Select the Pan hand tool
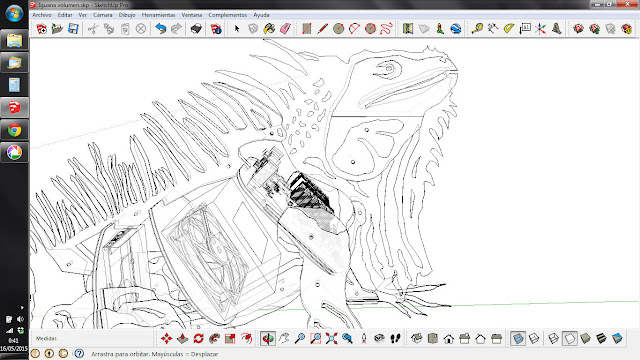640x360 pixels. [x=284, y=338]
